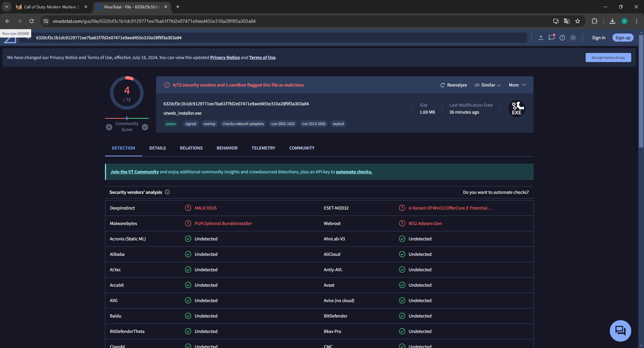Screen dimensions: 644x348
Task: Click the install app icon in address bar
Action: coord(556,21)
